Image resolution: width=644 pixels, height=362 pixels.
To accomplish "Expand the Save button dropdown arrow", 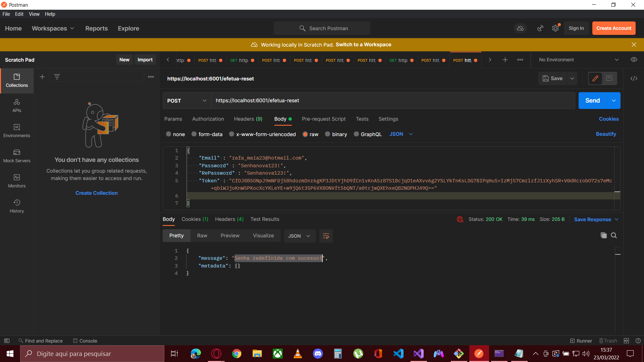I will pos(572,78).
